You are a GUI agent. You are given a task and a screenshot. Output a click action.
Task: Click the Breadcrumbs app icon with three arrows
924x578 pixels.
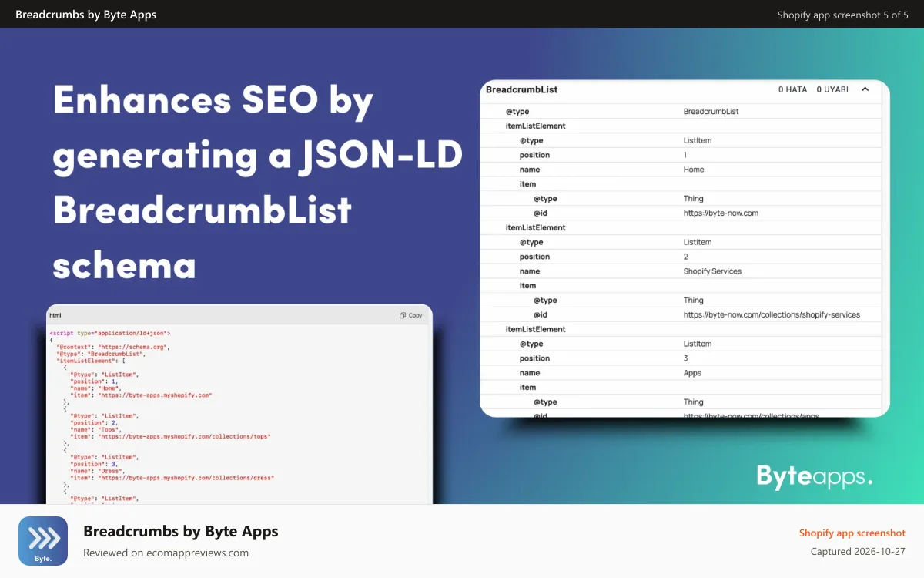click(x=43, y=541)
